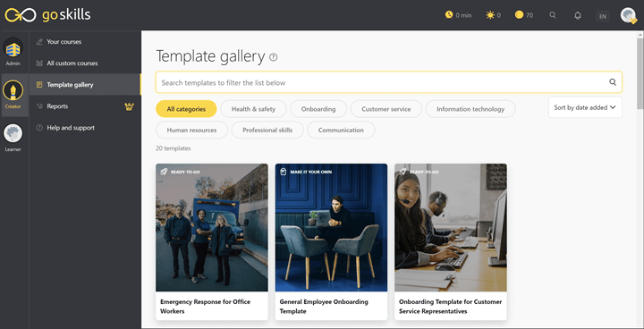Click the Template gallery heading
Screen dimensions: 644x329
coord(210,56)
